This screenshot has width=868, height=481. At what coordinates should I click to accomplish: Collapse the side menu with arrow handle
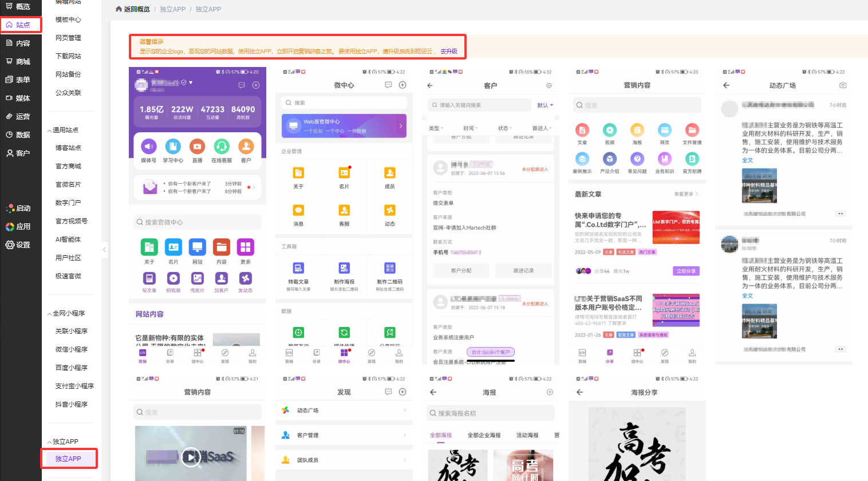point(104,250)
